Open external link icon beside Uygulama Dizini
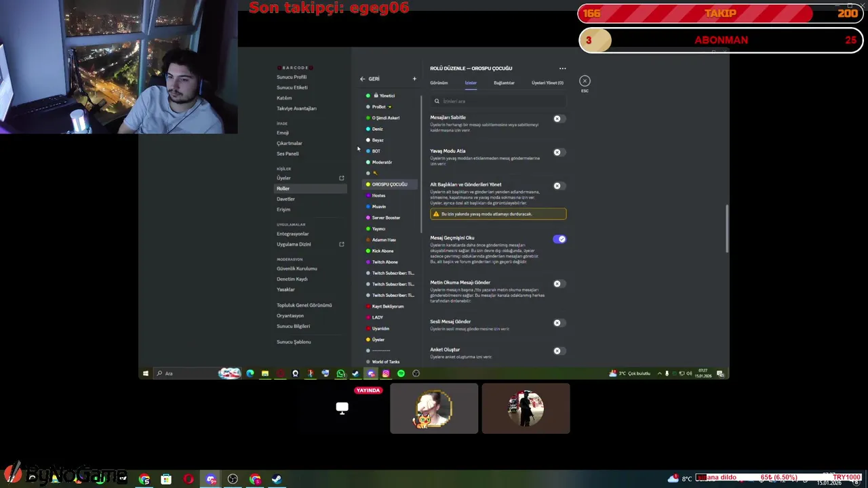This screenshot has height=488, width=868. pyautogui.click(x=342, y=245)
